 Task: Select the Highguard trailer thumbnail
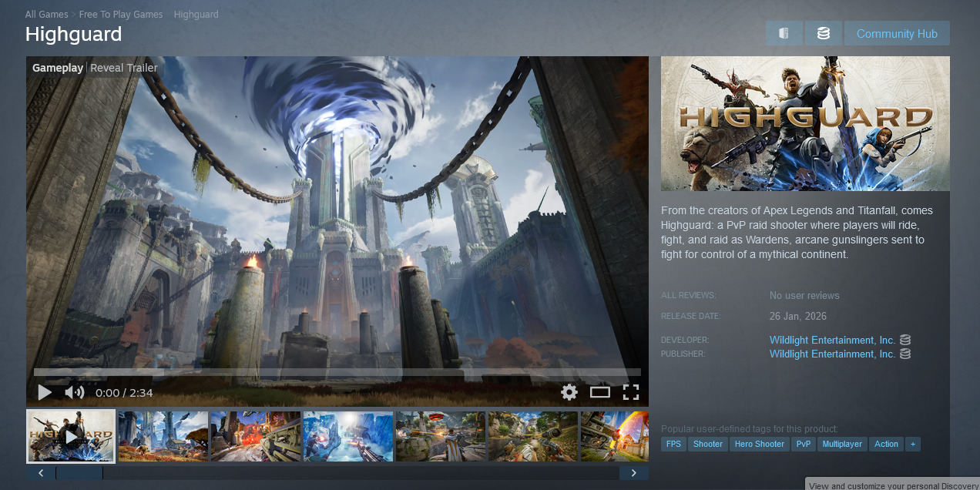point(71,436)
